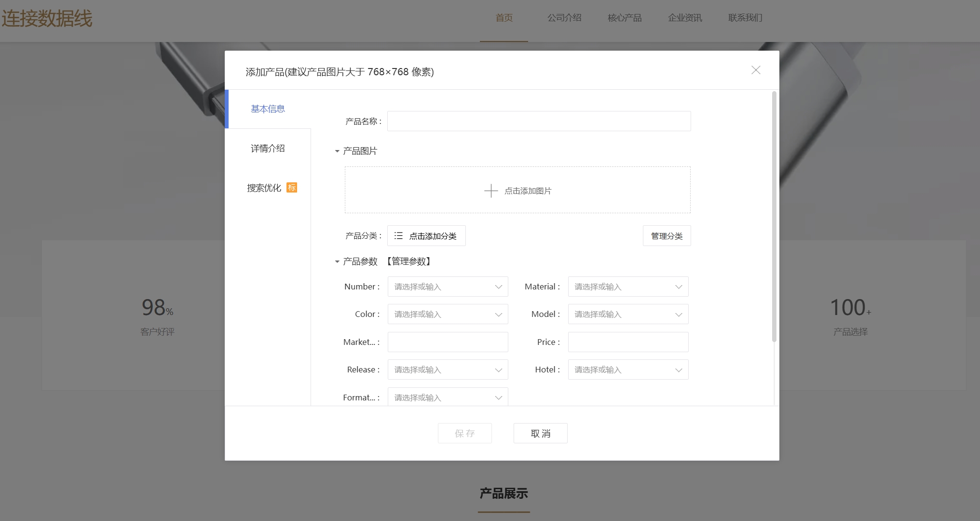Click the 取消 button
This screenshot has height=521, width=980.
click(x=540, y=433)
